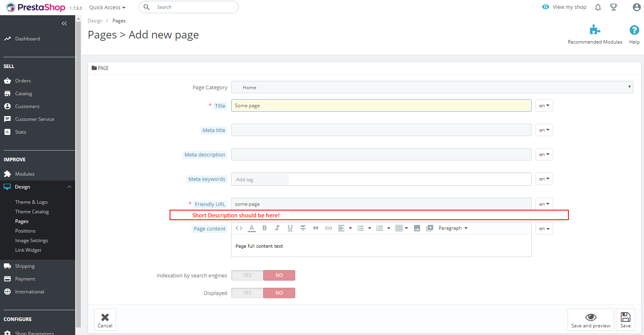The image size is (644, 335).
Task: Expand the Quick Access menu
Action: [107, 8]
